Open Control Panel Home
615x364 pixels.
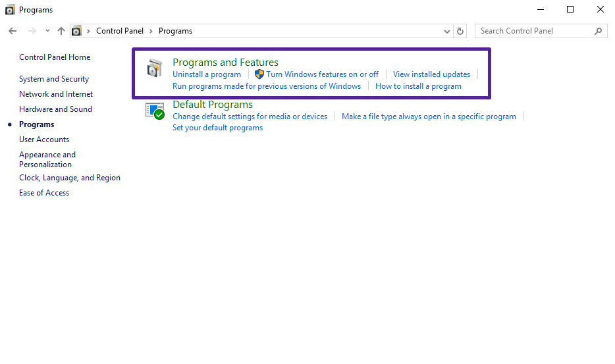point(55,57)
